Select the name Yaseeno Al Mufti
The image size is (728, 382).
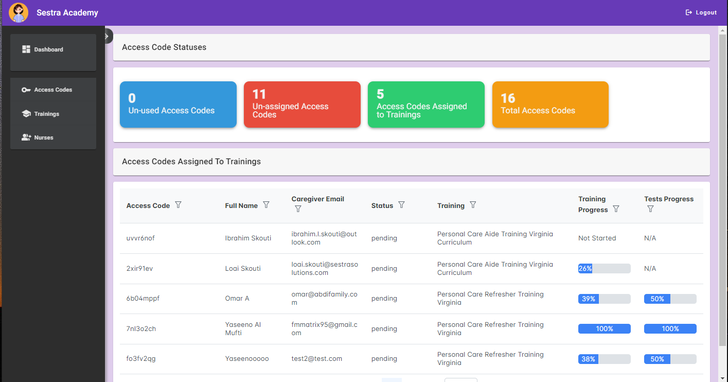point(243,329)
